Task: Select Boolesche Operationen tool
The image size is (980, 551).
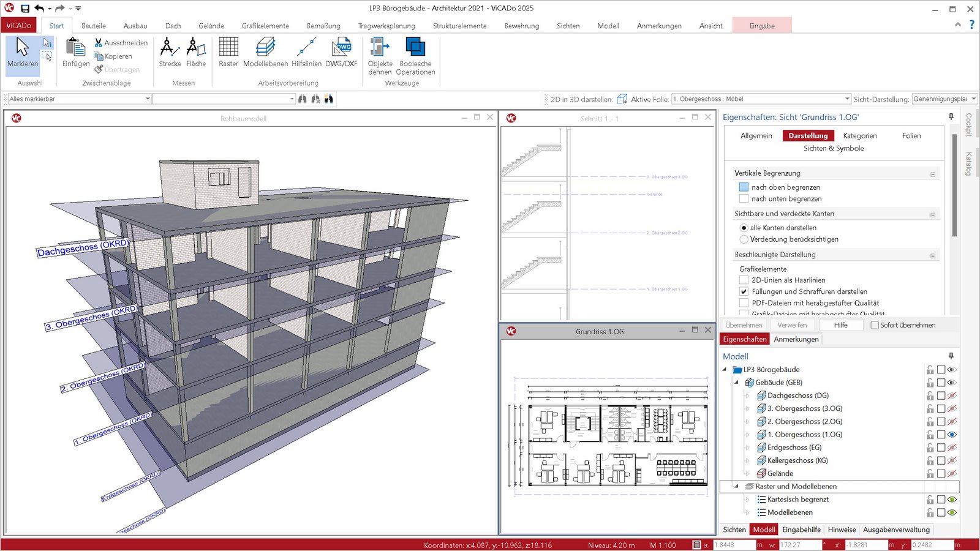Action: (415, 55)
